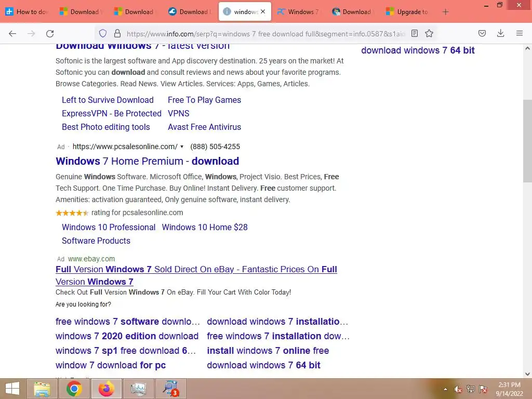This screenshot has width=532, height=399.
Task: Click the www.ebay.com ad URL
Action: [x=91, y=259]
